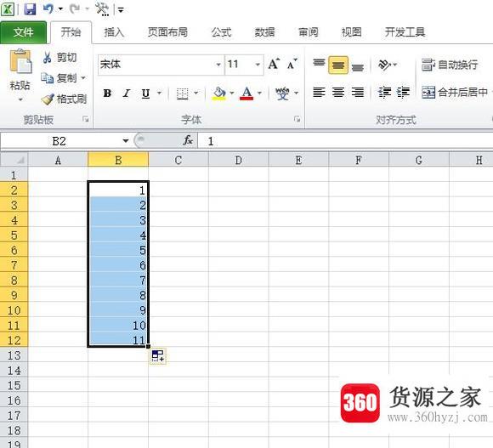The image size is (493, 448).
Task: Click the text orientation icon
Action: click(x=384, y=65)
